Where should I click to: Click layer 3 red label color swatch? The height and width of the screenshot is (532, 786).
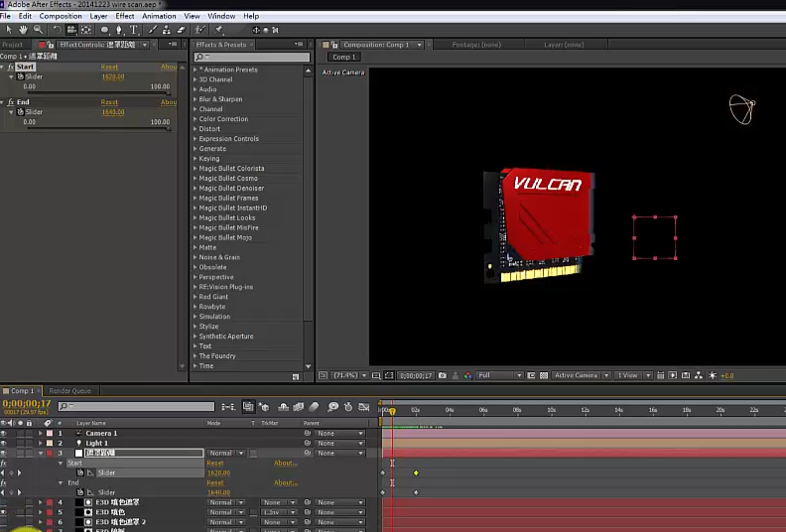tap(50, 453)
